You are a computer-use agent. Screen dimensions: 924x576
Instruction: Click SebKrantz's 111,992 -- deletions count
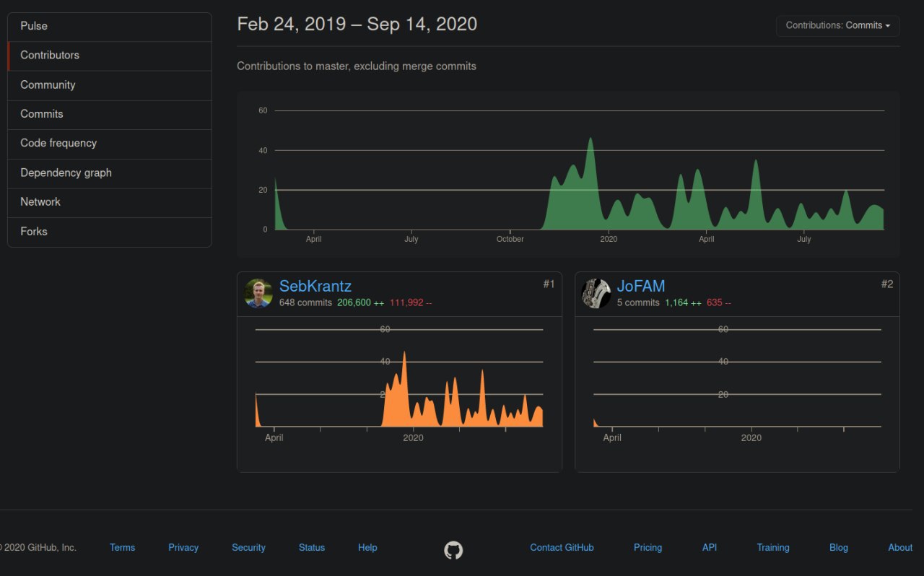tap(411, 303)
